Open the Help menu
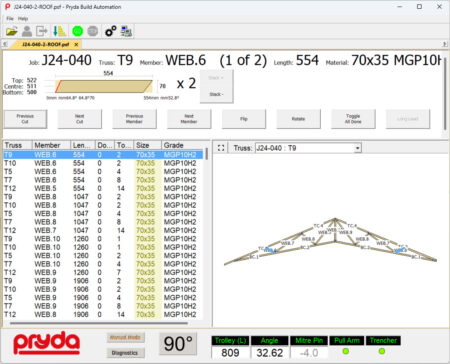Viewport: 450px width, 364px height. pos(23,19)
